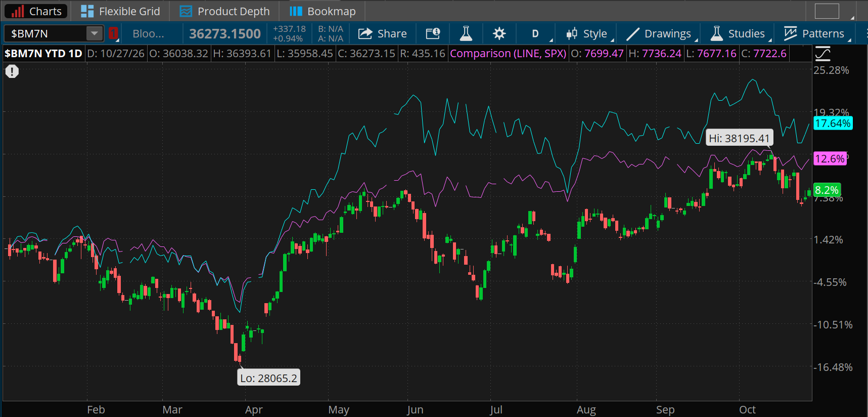Click the Flexible Grid tab icon
Viewport: 868px width, 417px height.
pyautogui.click(x=87, y=11)
